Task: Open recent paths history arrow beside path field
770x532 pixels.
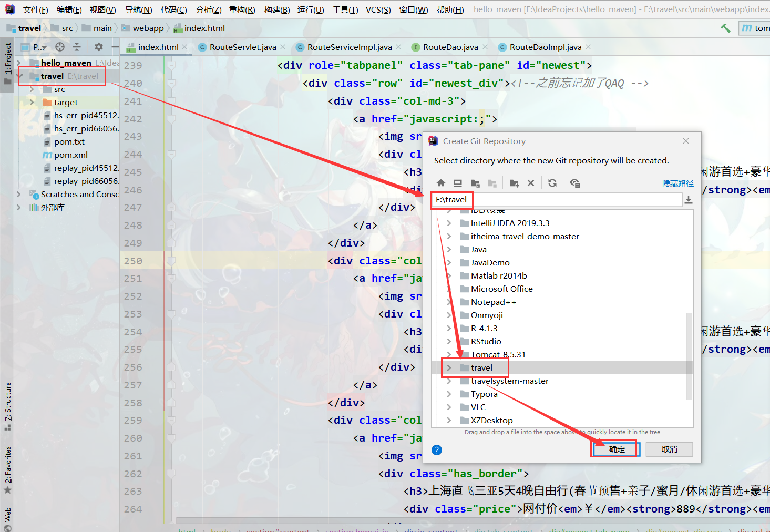Action: coord(689,200)
